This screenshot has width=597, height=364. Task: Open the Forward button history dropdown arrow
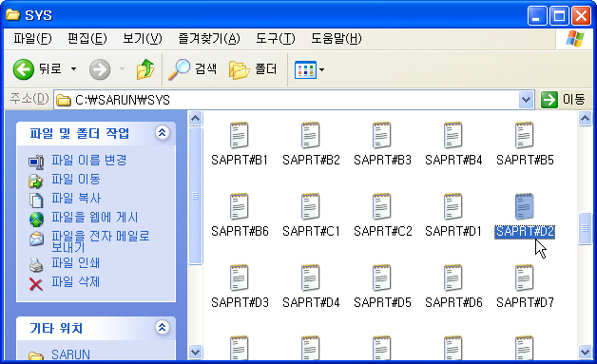[122, 69]
